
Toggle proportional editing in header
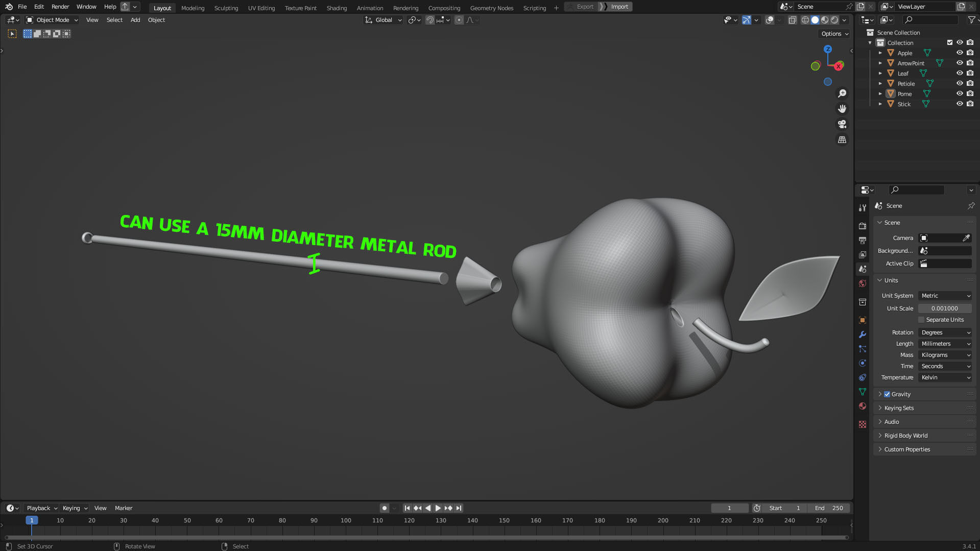pos(459,20)
